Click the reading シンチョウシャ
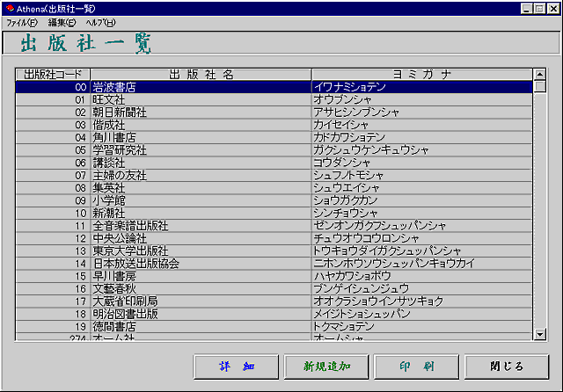 (x=346, y=214)
